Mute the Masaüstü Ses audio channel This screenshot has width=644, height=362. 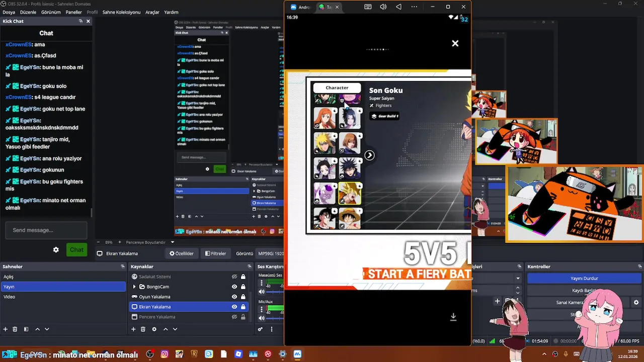261,292
